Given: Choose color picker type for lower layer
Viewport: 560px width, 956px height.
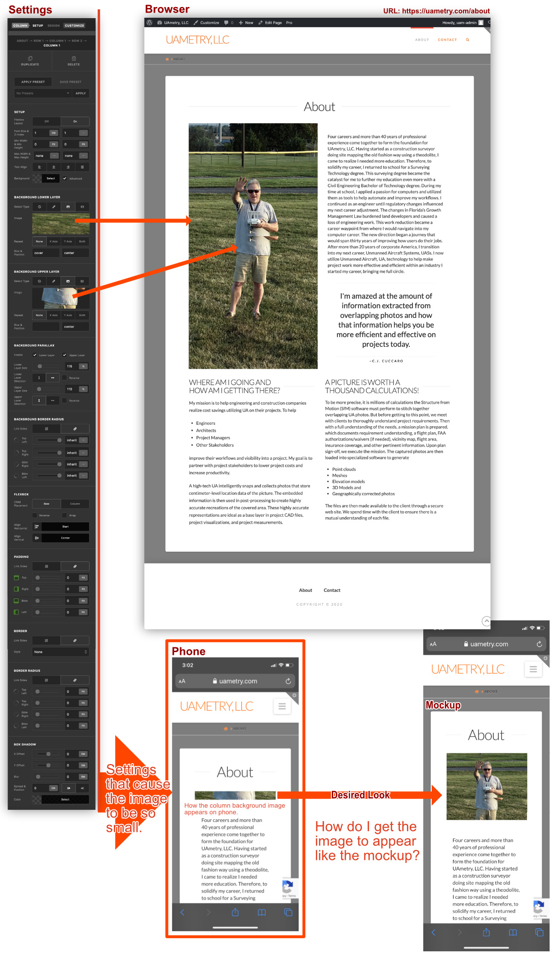Looking at the screenshot, I should pos(54,206).
